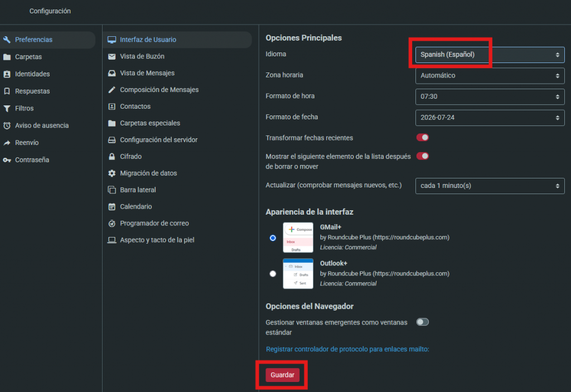The height and width of the screenshot is (392, 571).
Task: Click the gear icon next to Migración de datos
Action: pyautogui.click(x=112, y=173)
